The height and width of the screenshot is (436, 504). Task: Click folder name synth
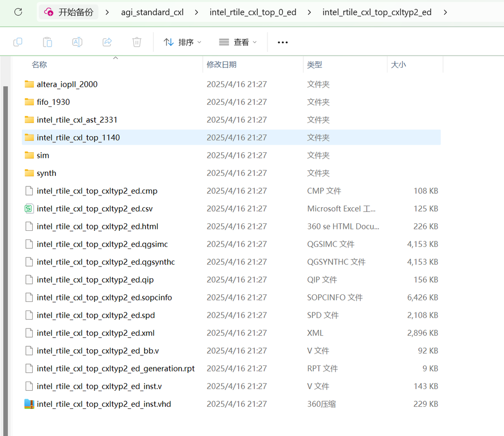point(46,173)
